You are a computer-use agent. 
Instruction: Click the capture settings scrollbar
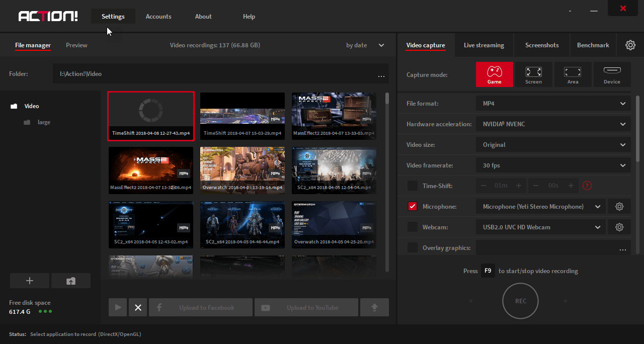(x=638, y=128)
